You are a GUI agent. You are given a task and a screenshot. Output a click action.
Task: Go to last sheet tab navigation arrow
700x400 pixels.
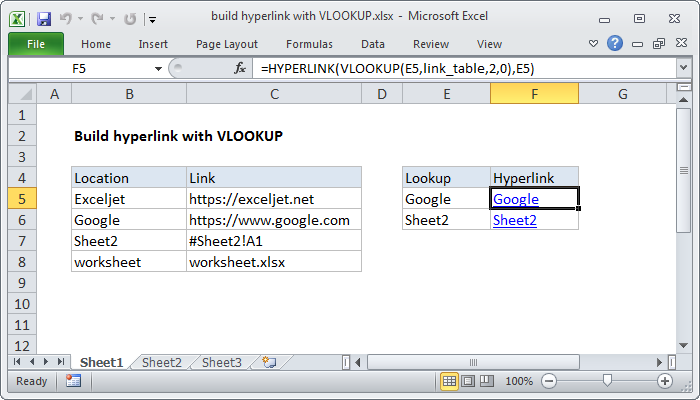point(61,362)
